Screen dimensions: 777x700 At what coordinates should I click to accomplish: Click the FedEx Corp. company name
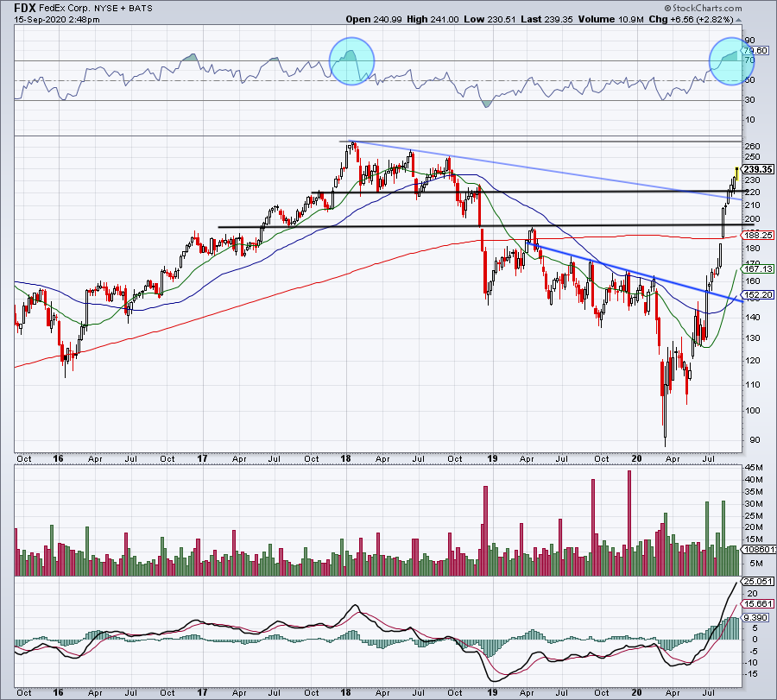pyautogui.click(x=65, y=9)
